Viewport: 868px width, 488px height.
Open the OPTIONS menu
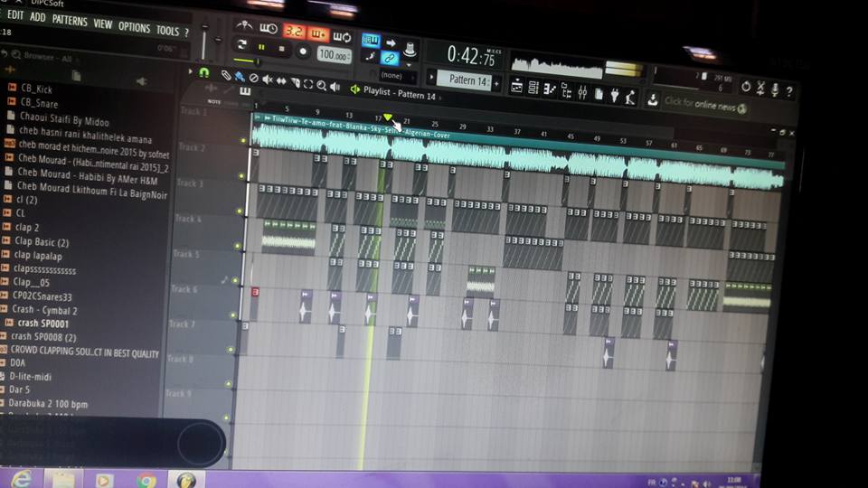click(x=134, y=26)
